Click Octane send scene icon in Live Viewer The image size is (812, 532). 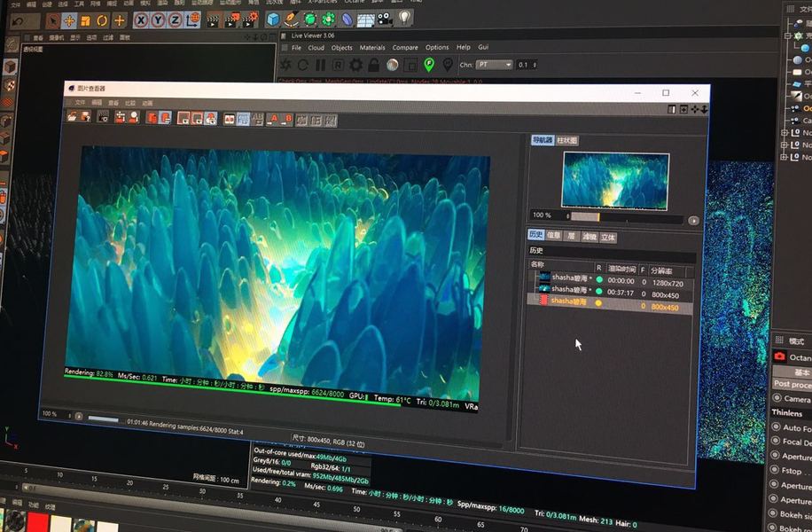tap(285, 66)
